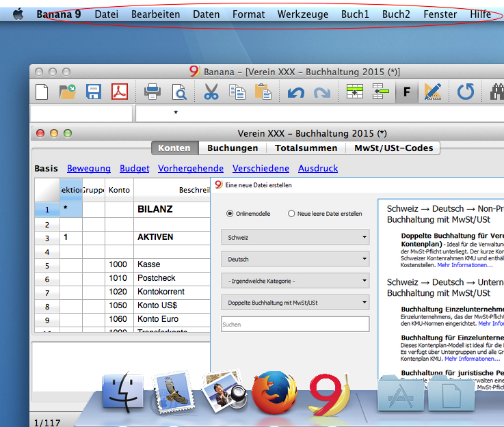504x427 pixels.
Task: Open the Ausdruck view link
Action: tap(318, 169)
